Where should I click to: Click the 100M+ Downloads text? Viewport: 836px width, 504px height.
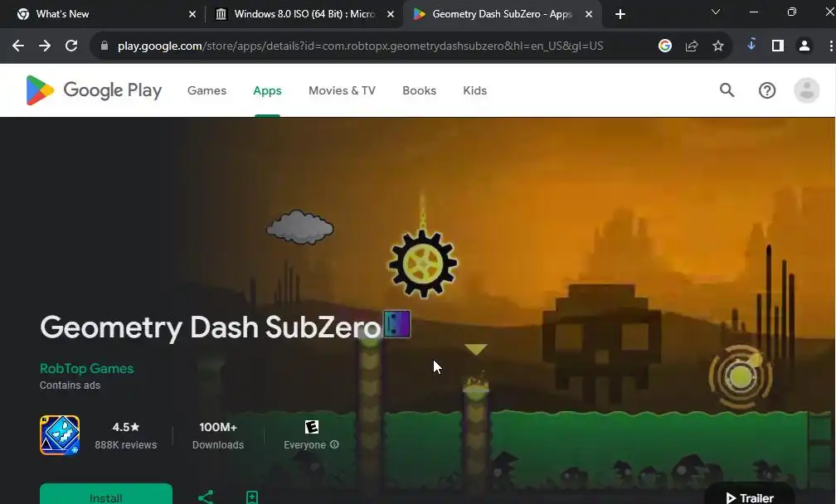(x=218, y=435)
